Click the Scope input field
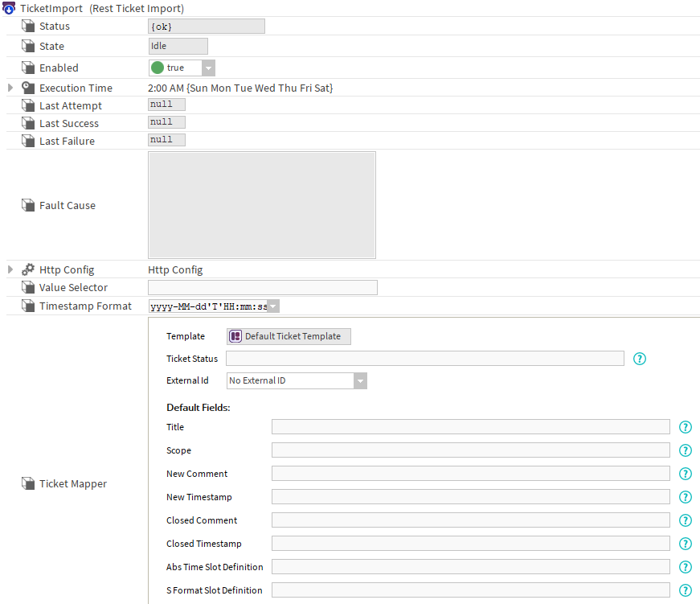The width and height of the screenshot is (700, 604). click(470, 450)
